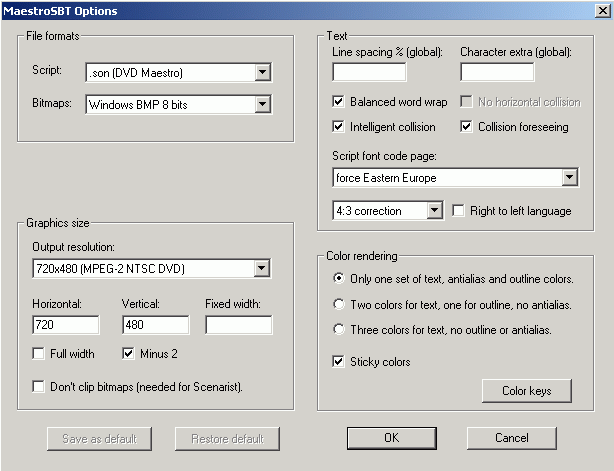Expand the 4:3 correction dropdown
Image resolution: width=614 pixels, height=471 pixels.
pos(434,211)
